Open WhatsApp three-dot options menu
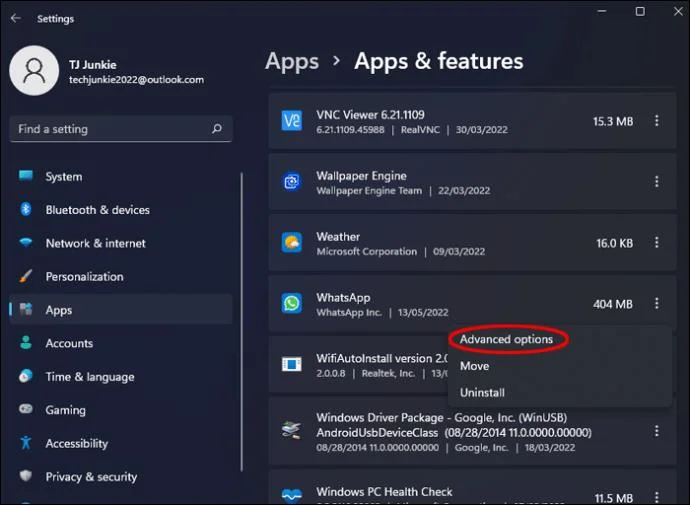Screen dimensions: 690x505 coord(656,303)
